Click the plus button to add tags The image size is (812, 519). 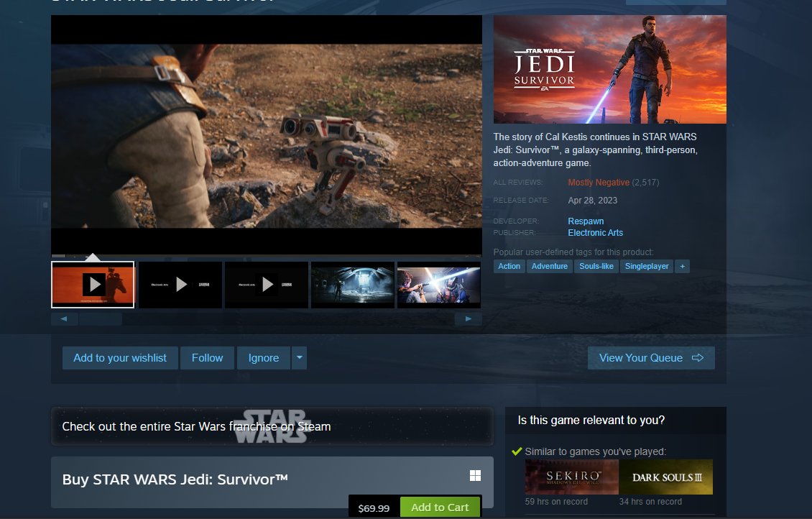coord(683,266)
